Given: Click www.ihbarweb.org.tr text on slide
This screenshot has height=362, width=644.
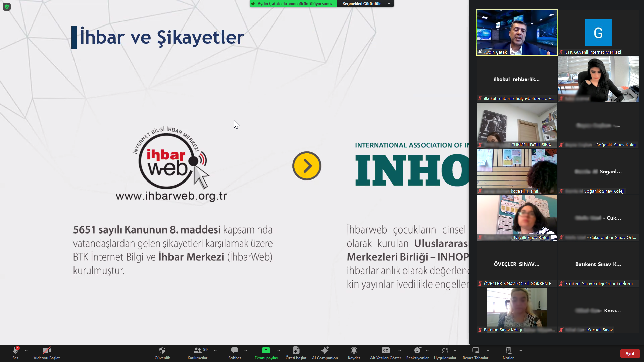Looking at the screenshot, I should (x=171, y=196).
